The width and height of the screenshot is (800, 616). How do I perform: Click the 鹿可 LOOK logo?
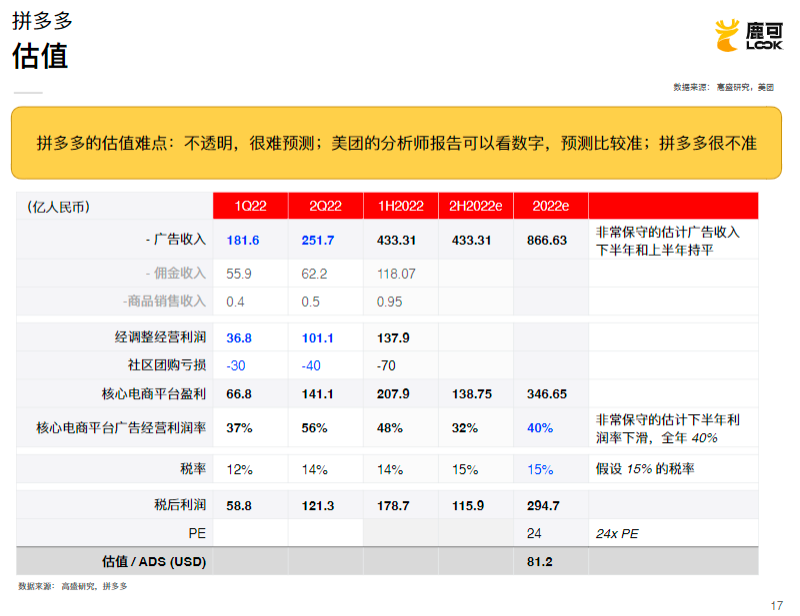(x=748, y=36)
